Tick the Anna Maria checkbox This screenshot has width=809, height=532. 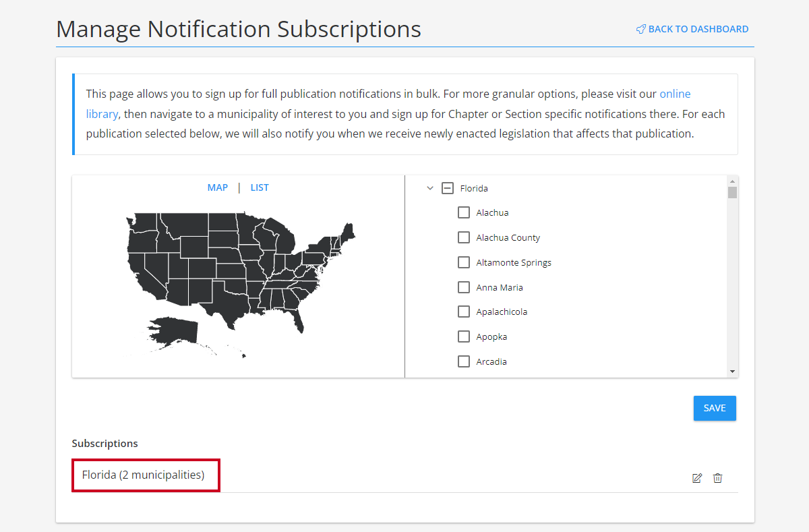[x=464, y=287]
